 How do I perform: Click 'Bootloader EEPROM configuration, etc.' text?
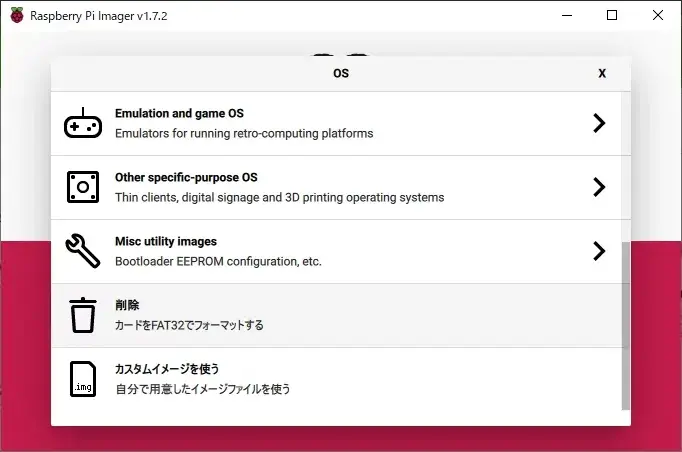(218, 261)
